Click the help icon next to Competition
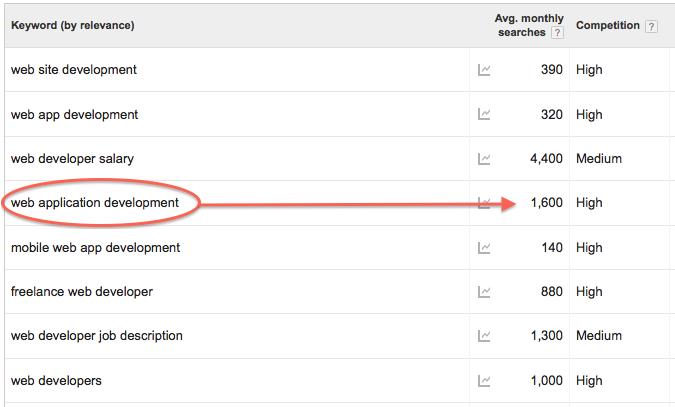Screen dimensions: 675x407 pos(651,26)
